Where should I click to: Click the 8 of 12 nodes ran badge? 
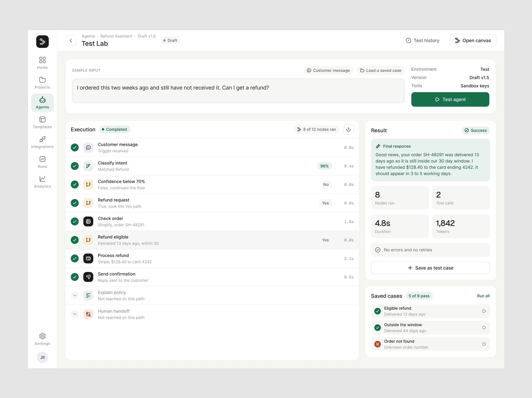coord(316,129)
